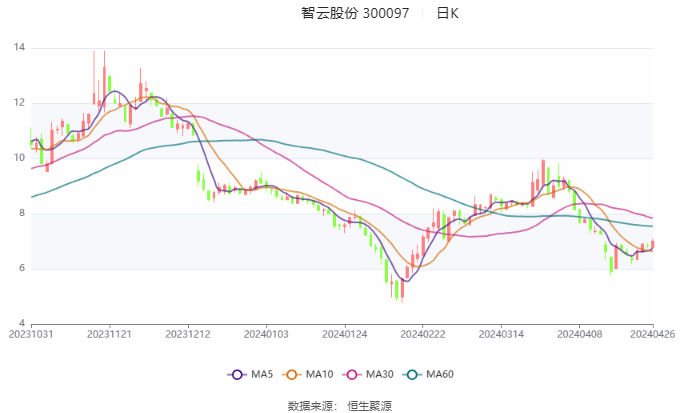Click the 8 price axis label
Viewport: 680px width, 413px height.
22,213
